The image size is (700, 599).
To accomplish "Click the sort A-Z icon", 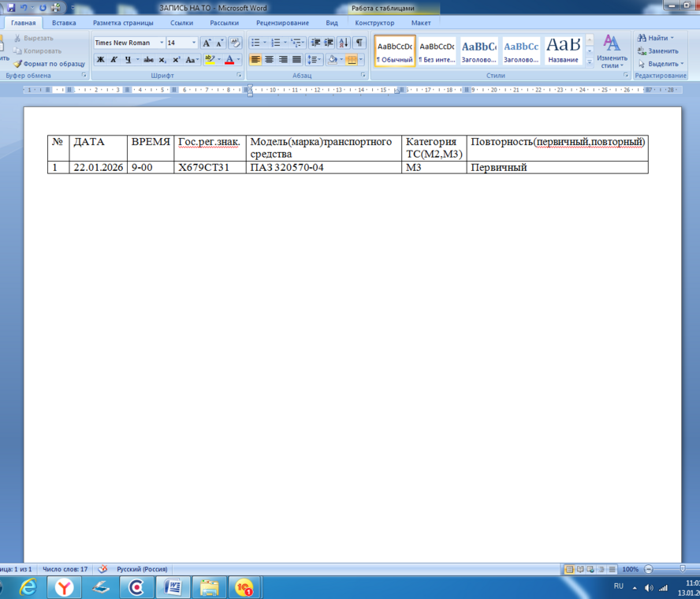I will click(344, 43).
